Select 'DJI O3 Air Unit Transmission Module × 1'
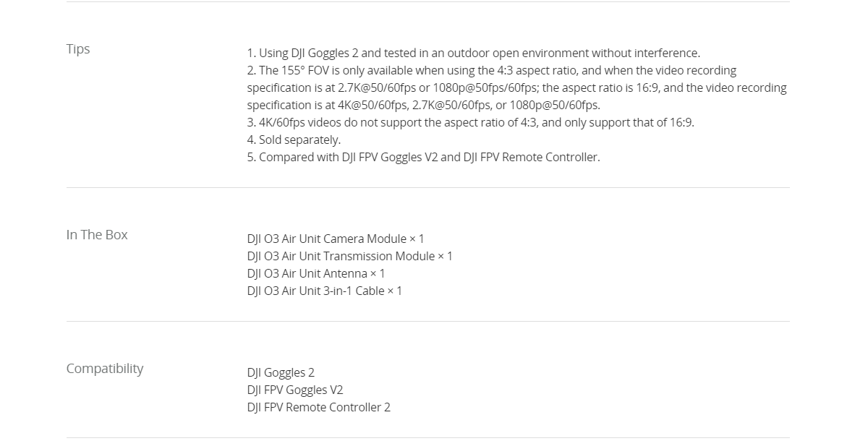This screenshot has height=441, width=868. (349, 256)
